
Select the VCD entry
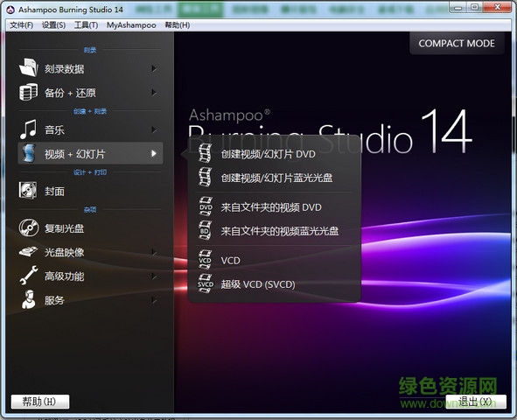point(230,261)
